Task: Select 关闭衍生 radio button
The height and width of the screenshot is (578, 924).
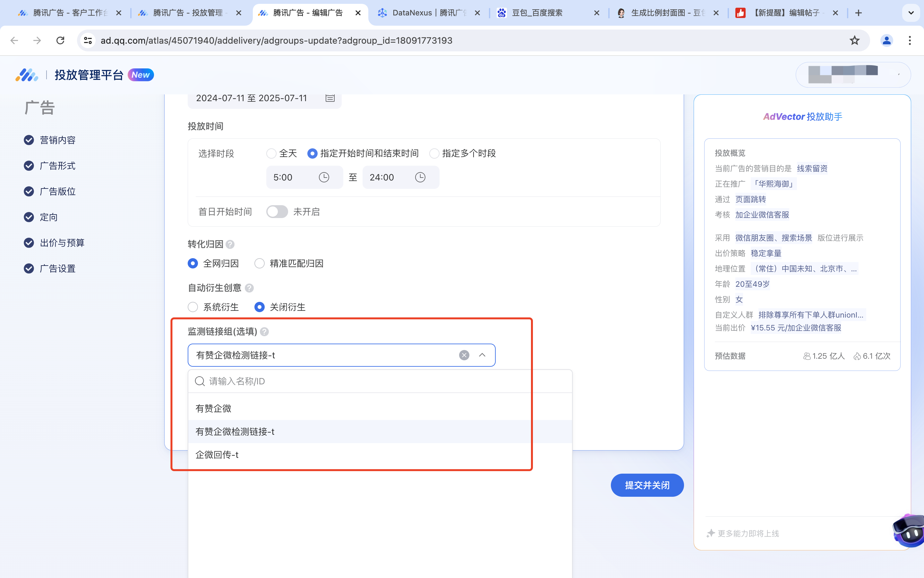Action: pos(259,307)
